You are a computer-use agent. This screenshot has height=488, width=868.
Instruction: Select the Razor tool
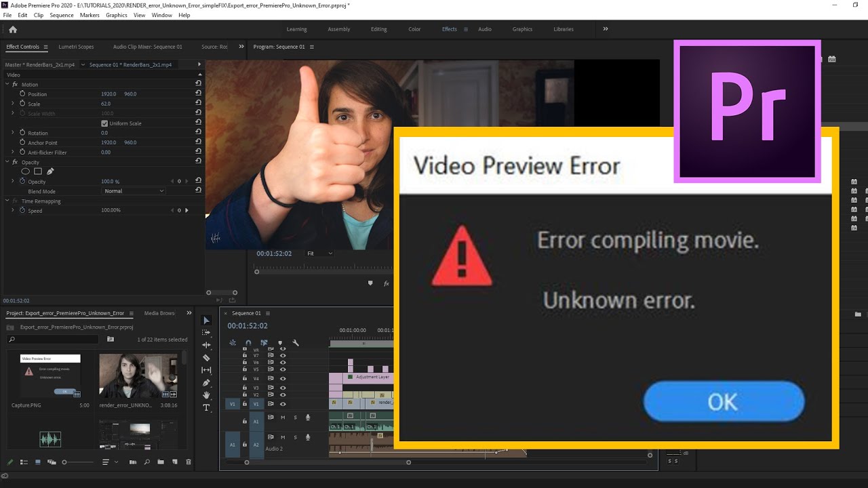[x=206, y=358]
